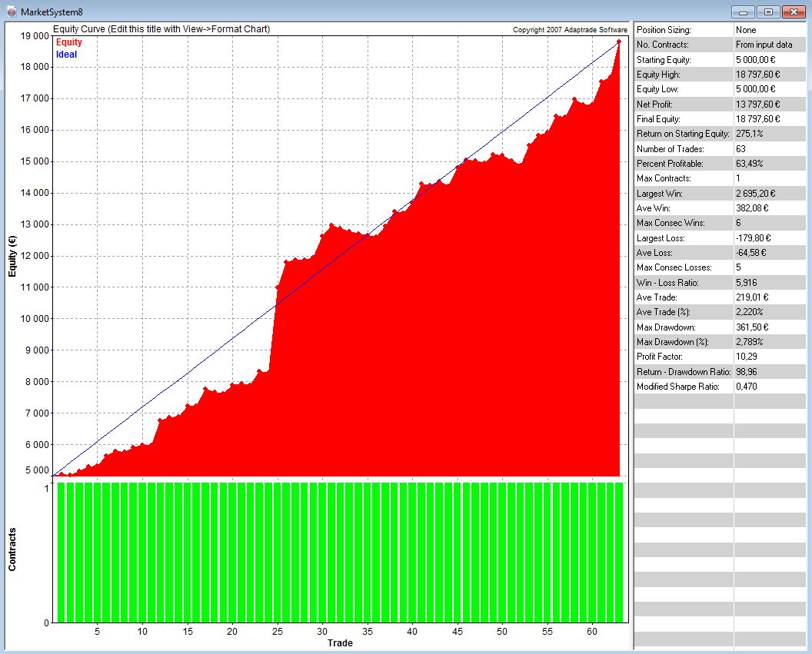Click the Copyright 2007 Adaptrade Software text
This screenshot has width=812, height=654.
(570, 30)
